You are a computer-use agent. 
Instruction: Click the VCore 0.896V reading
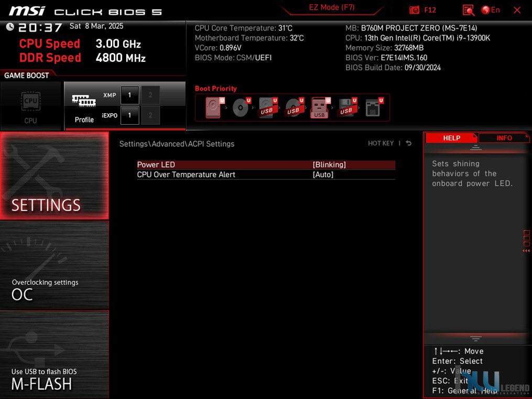pyautogui.click(x=218, y=48)
